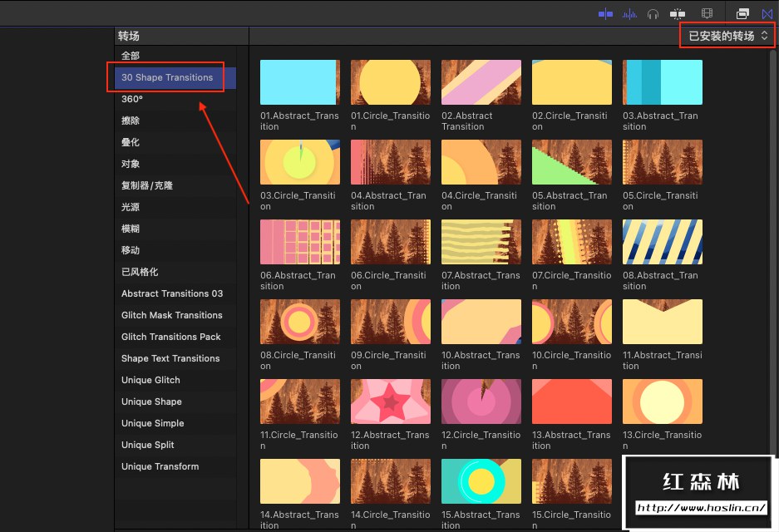Select the 03.Circle_Transition thumbnail
Viewport: 779px width, 532px height.
point(300,161)
